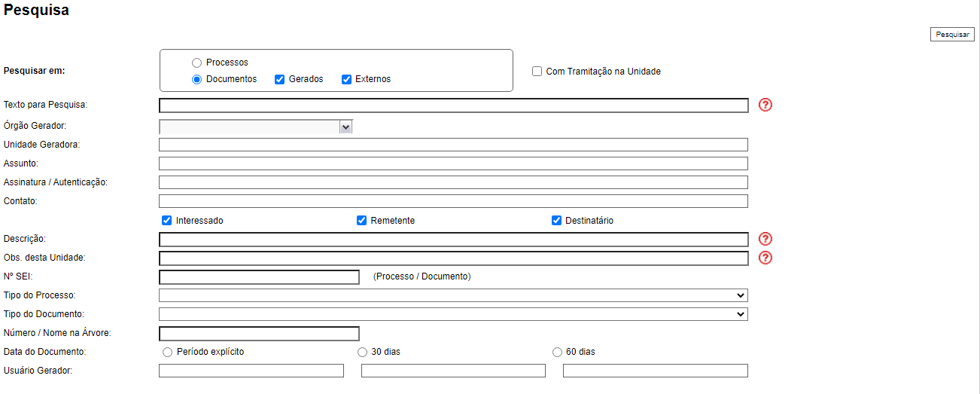This screenshot has width=980, height=394.
Task: Select the Documentos radio option
Action: click(x=197, y=79)
